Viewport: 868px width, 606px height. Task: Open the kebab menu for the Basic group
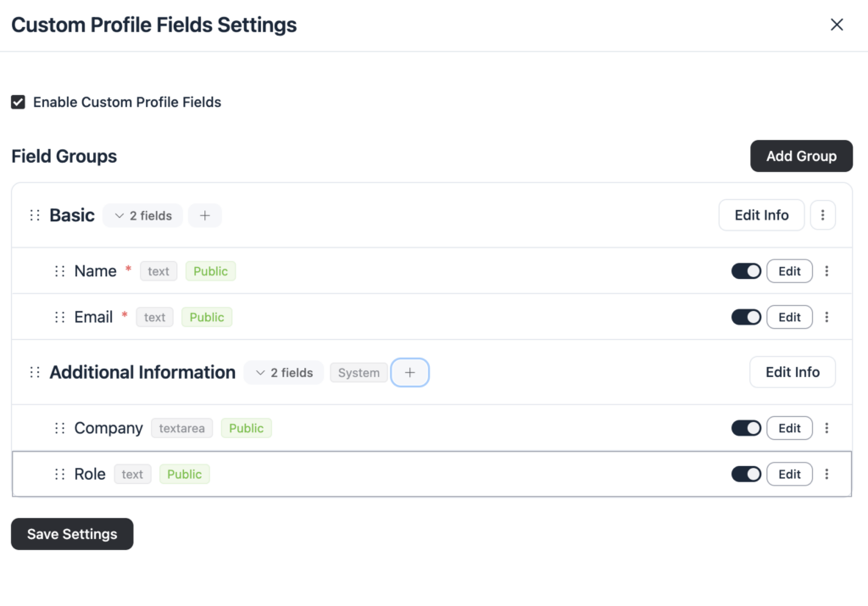click(823, 215)
